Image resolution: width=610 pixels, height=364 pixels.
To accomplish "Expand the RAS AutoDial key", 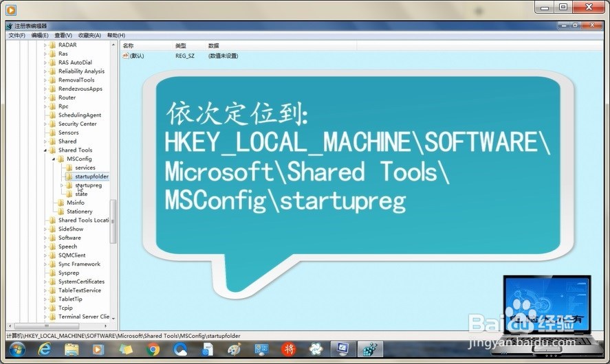I will click(x=45, y=62).
